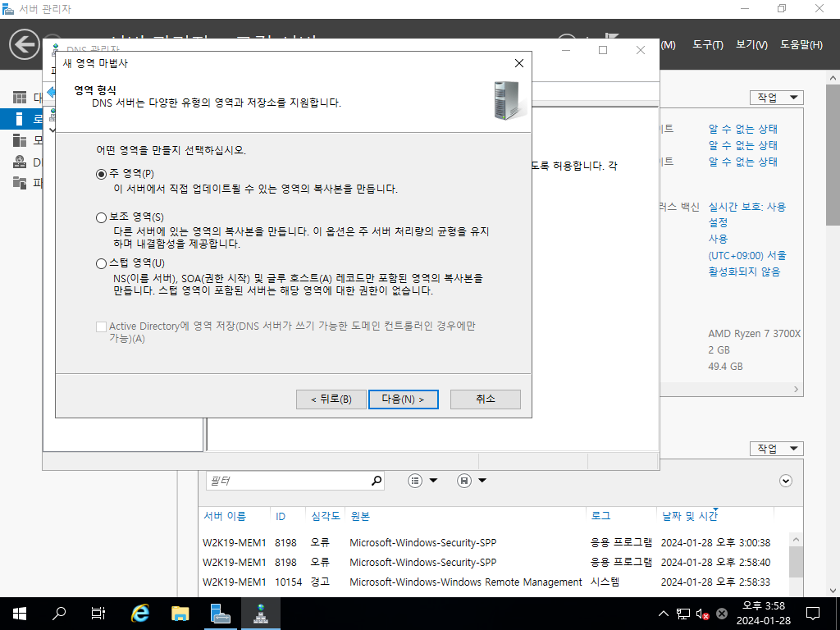Open the Windows Start menu

coord(20,614)
